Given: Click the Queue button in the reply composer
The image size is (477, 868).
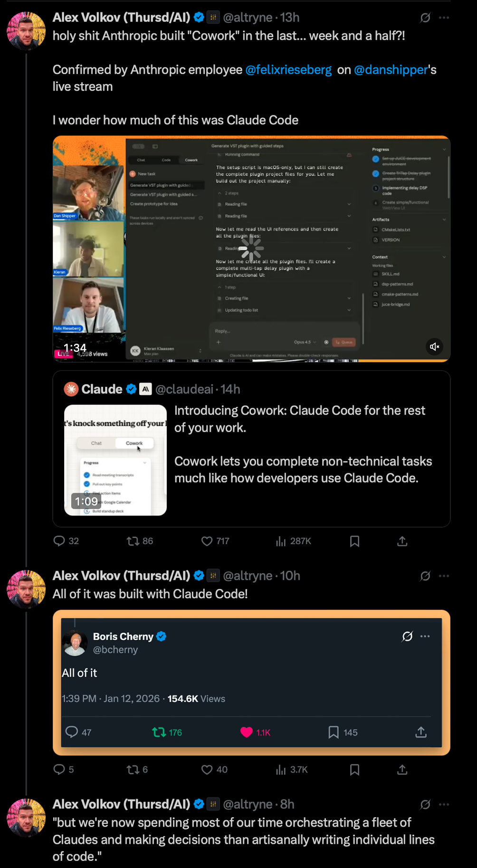Looking at the screenshot, I should pyautogui.click(x=344, y=342).
